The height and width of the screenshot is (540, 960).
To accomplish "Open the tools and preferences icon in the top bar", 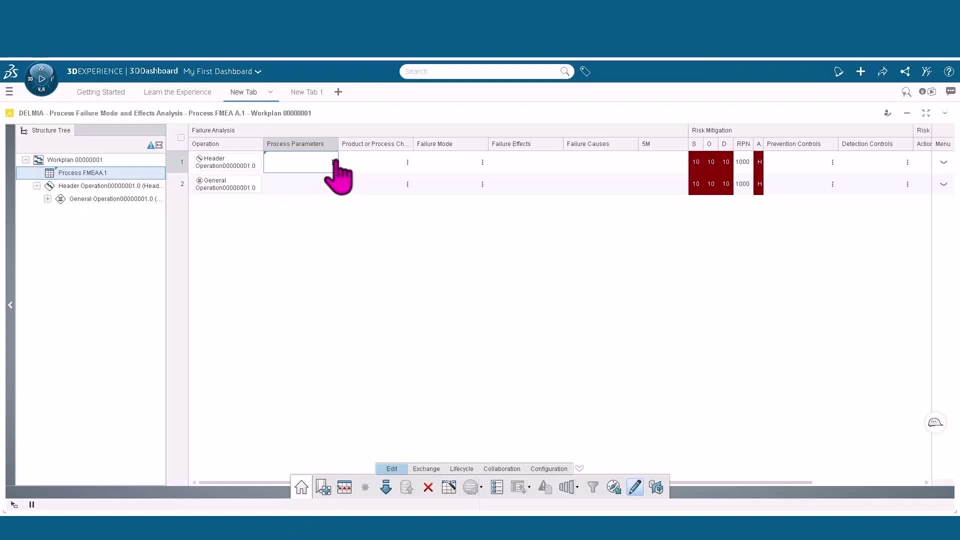I will point(926,72).
